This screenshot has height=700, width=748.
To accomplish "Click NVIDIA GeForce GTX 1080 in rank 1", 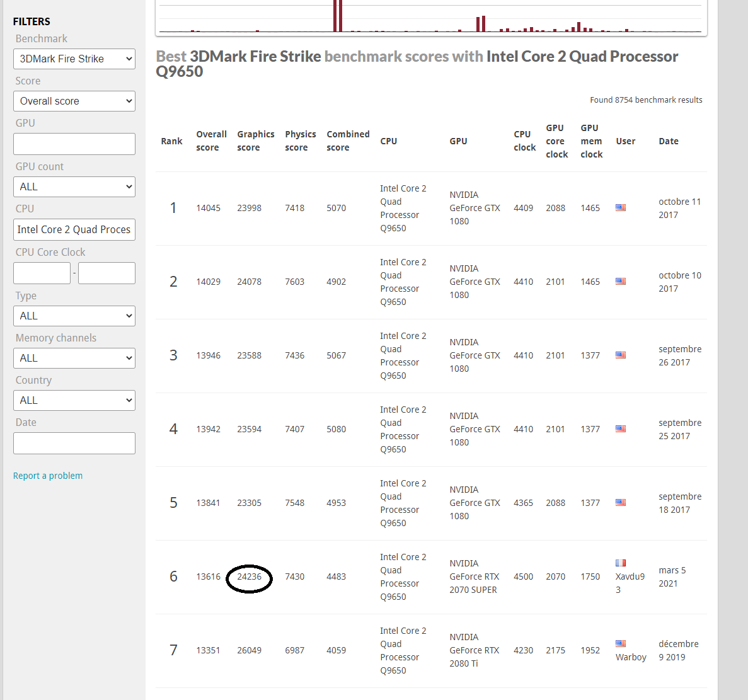I will click(x=475, y=208).
